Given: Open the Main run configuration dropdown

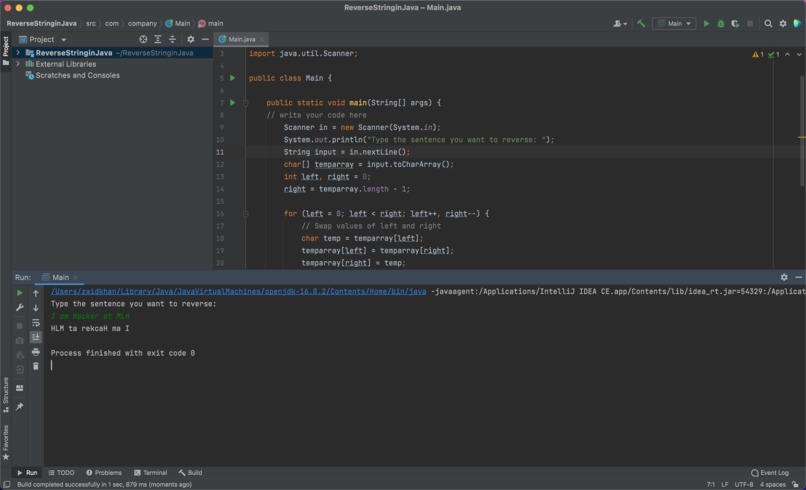Looking at the screenshot, I should point(674,24).
